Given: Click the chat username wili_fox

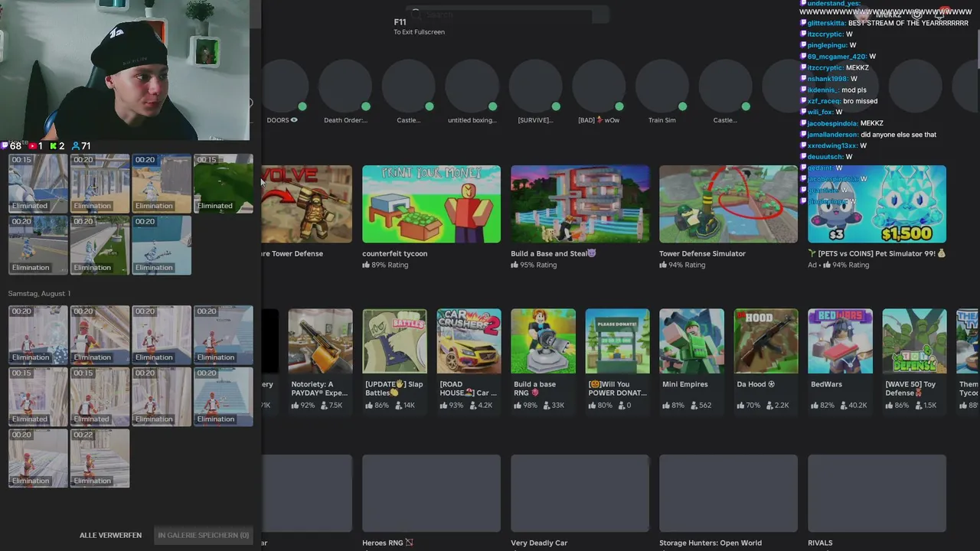Looking at the screenshot, I should (819, 112).
